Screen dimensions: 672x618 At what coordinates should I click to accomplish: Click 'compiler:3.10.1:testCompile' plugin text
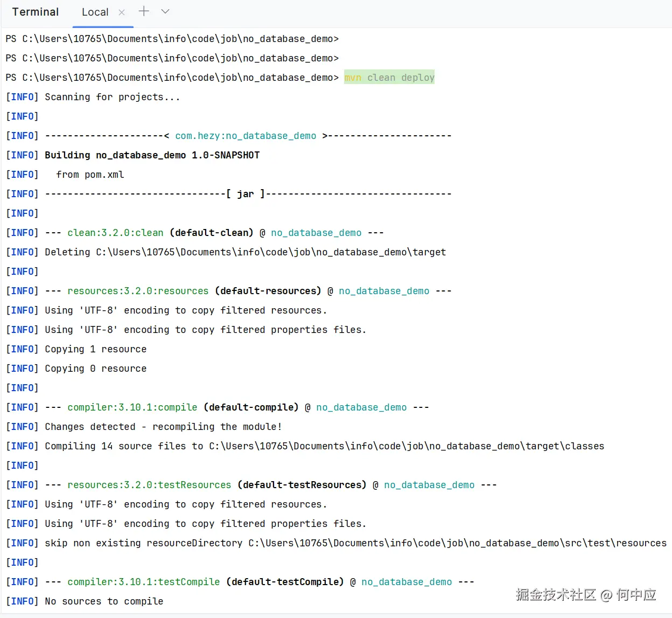tap(144, 582)
